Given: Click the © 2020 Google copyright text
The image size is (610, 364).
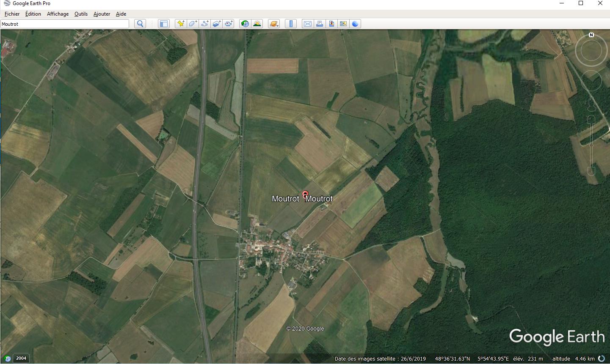Looking at the screenshot, I should click(x=305, y=328).
